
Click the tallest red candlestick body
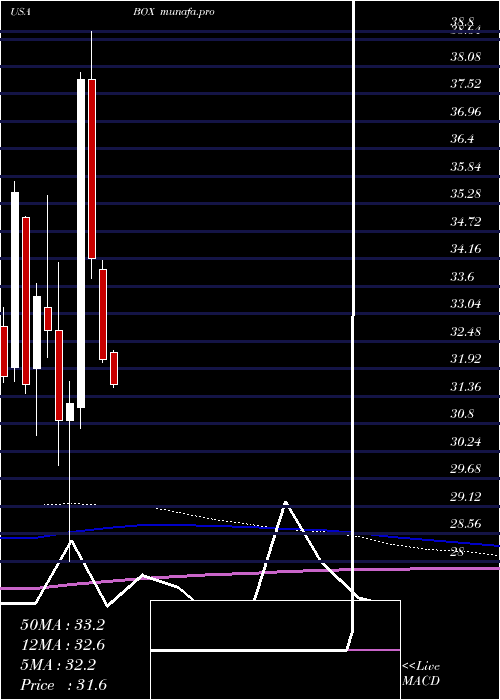[92, 169]
